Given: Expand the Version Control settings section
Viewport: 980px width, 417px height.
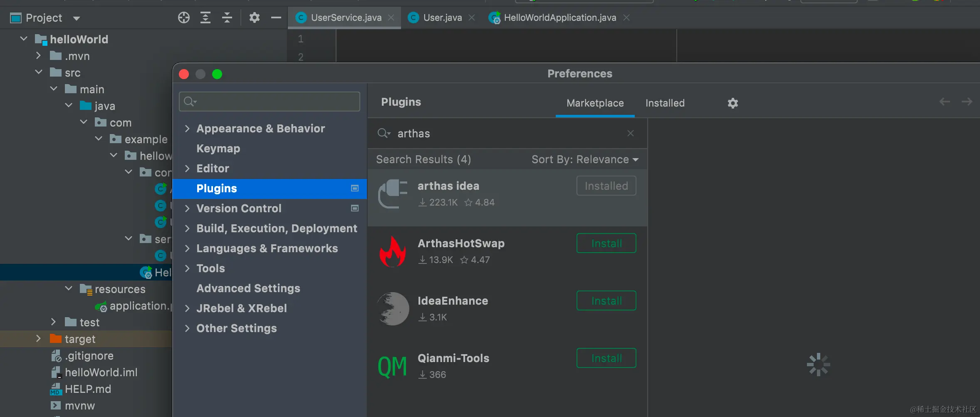Looking at the screenshot, I should [x=187, y=208].
